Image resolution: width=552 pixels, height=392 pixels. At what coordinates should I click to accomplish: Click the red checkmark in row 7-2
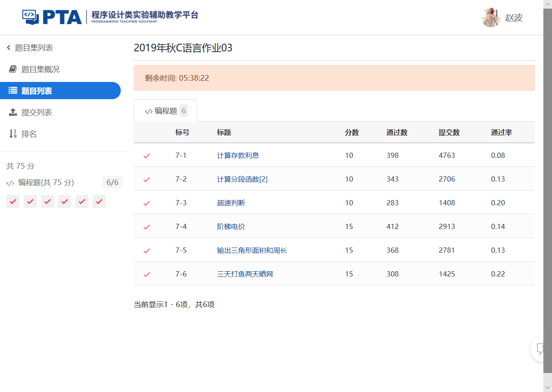(x=147, y=179)
